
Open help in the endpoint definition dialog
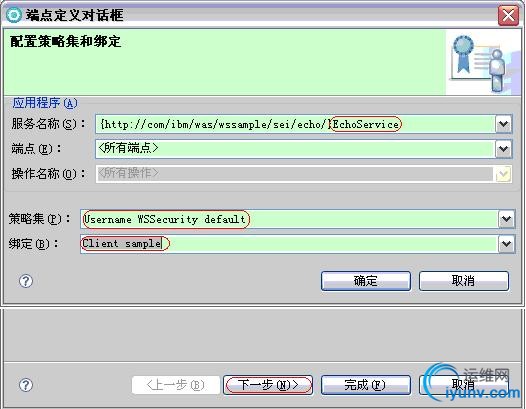pos(26,281)
